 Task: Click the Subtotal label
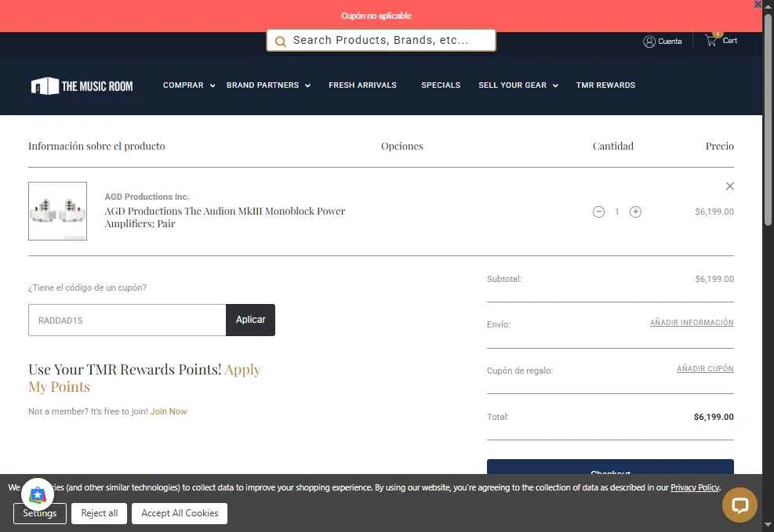[x=504, y=279]
